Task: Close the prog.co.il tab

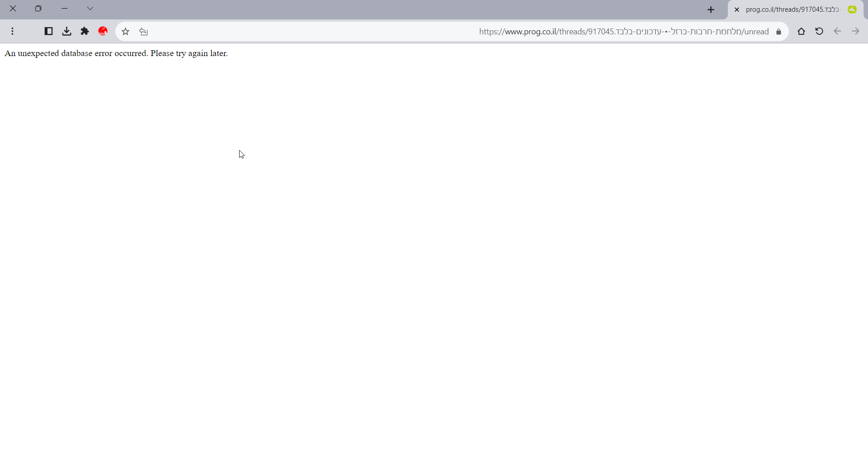Action: [x=737, y=9]
